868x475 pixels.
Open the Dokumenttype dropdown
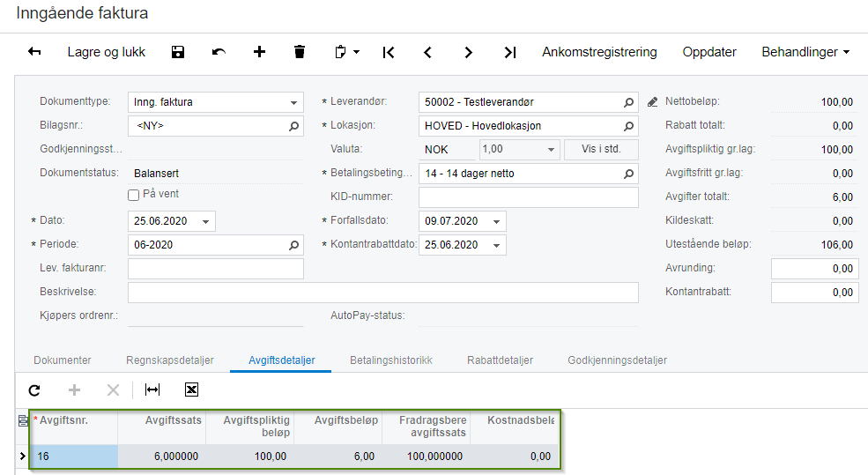[293, 102]
